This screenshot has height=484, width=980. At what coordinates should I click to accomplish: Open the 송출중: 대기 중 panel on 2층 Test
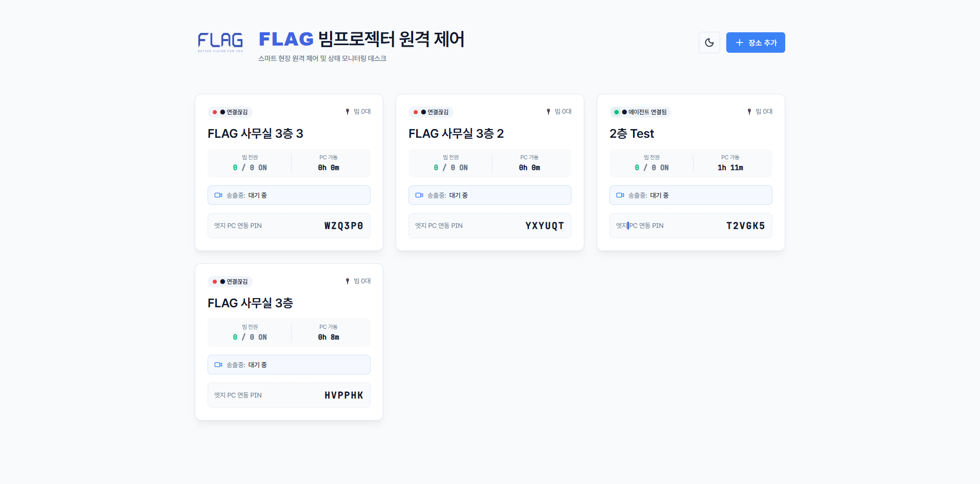(690, 195)
